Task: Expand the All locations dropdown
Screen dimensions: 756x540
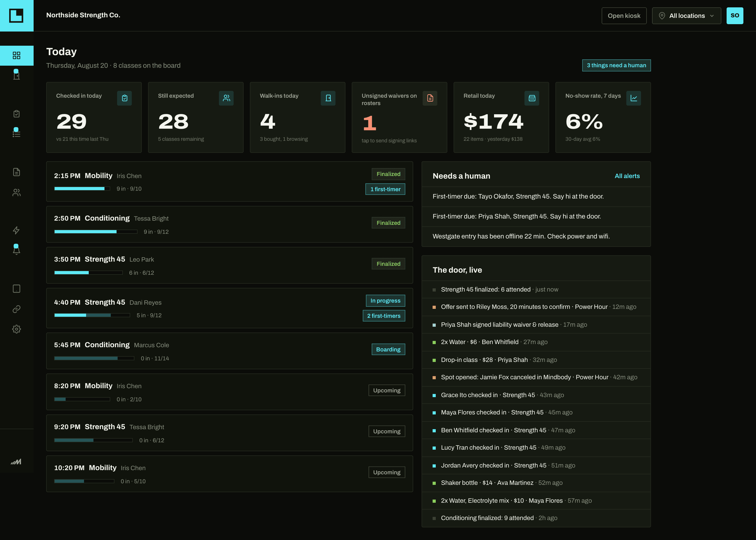Action: (x=686, y=16)
